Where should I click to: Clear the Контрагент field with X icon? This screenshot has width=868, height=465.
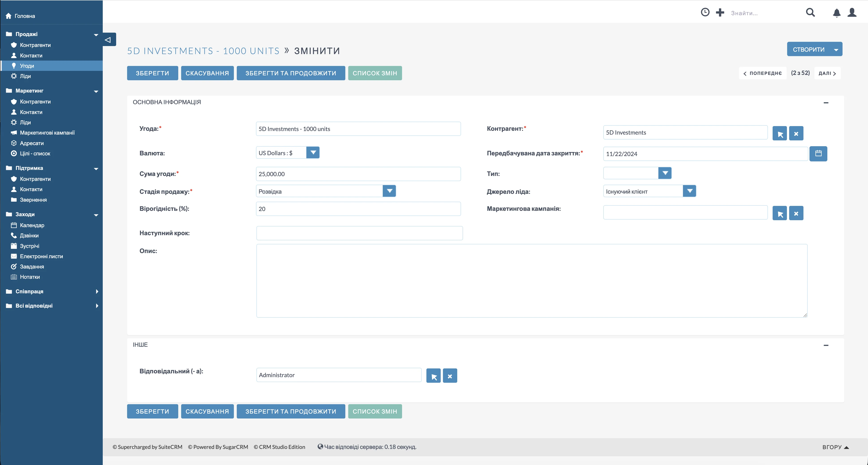click(x=796, y=133)
